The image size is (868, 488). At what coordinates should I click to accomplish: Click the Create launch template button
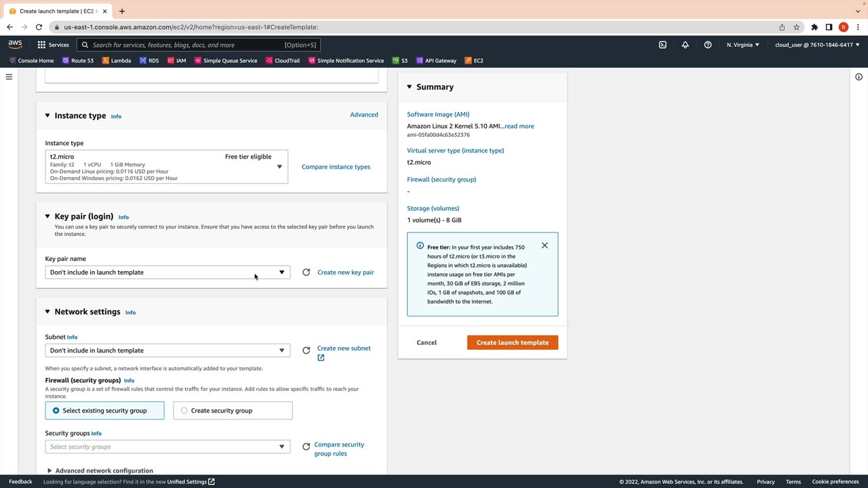pyautogui.click(x=513, y=342)
